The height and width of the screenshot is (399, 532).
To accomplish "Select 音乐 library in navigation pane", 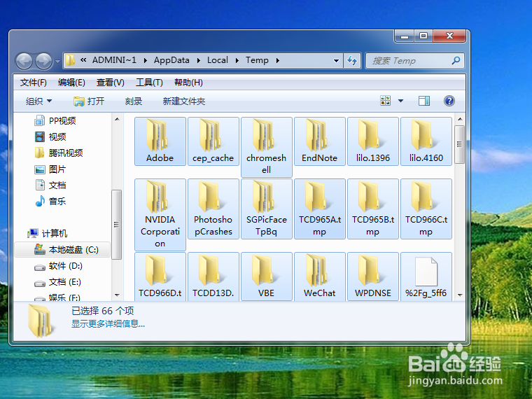I will [x=50, y=202].
